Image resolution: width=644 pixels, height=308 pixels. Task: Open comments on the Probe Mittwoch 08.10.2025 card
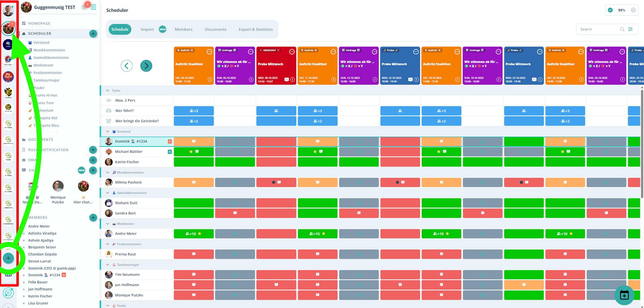click(x=286, y=79)
